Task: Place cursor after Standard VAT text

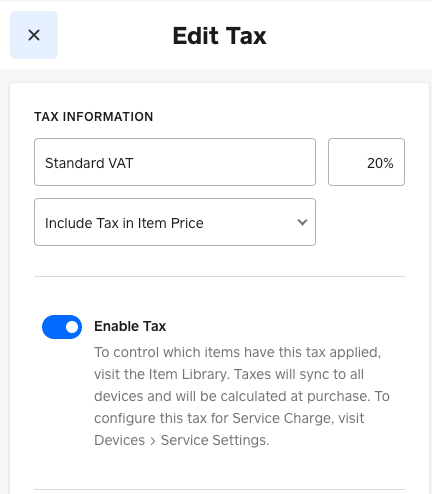Action: point(134,163)
